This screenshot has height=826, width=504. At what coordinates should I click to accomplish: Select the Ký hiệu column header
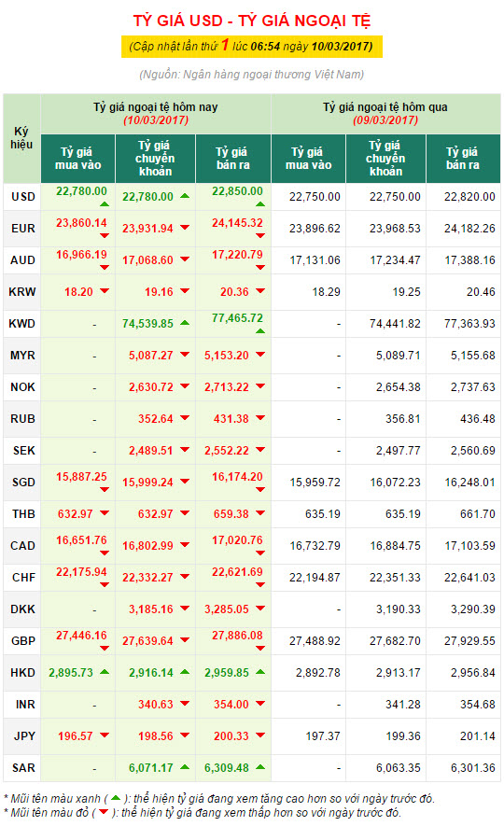21,138
